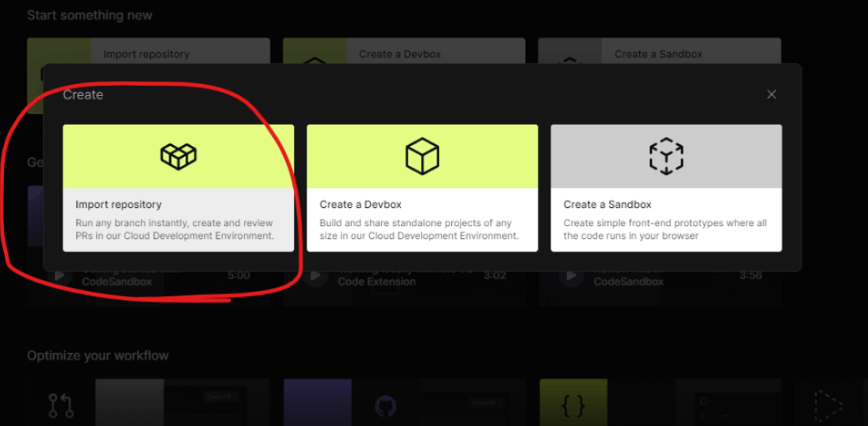Select the "Import repository" title in Create dialog

118,204
